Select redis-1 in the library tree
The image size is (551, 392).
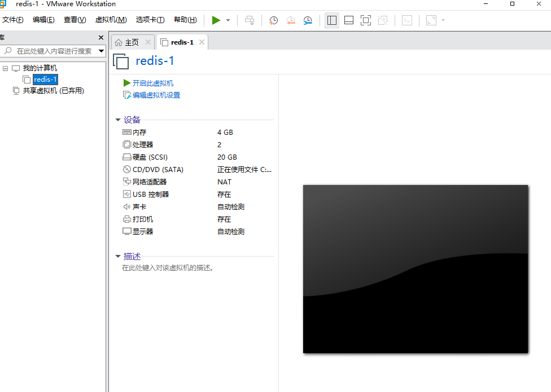(x=45, y=80)
